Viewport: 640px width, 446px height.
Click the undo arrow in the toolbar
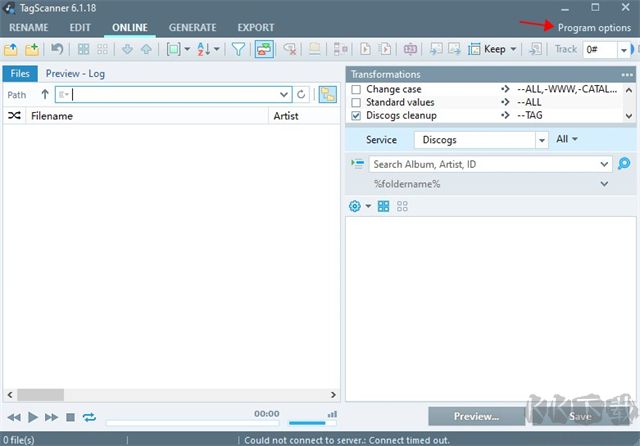coord(57,49)
